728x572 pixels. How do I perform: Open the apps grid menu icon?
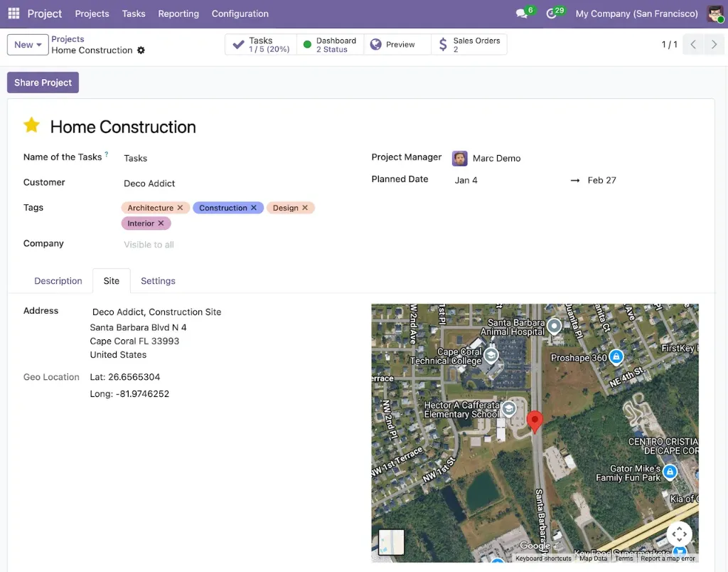click(14, 14)
